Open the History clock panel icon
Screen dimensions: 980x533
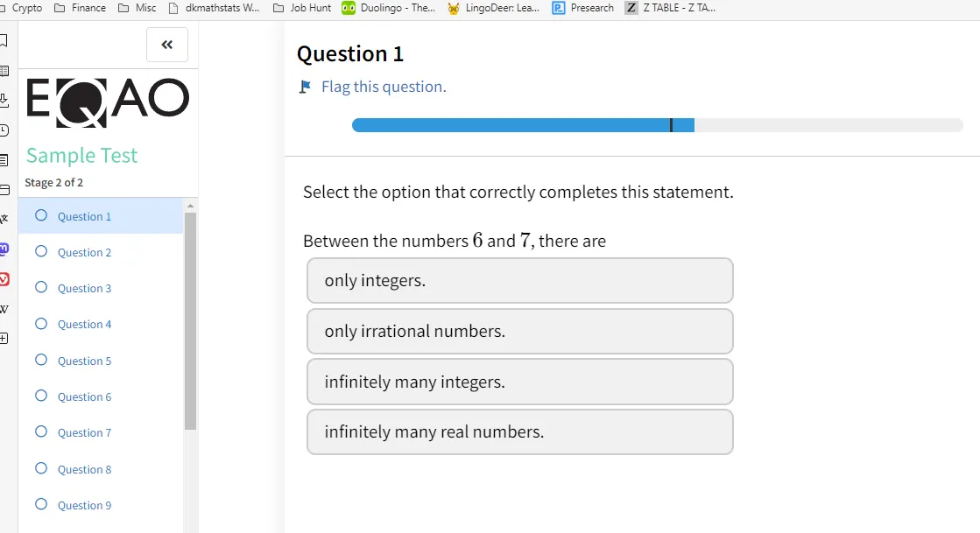point(4,130)
